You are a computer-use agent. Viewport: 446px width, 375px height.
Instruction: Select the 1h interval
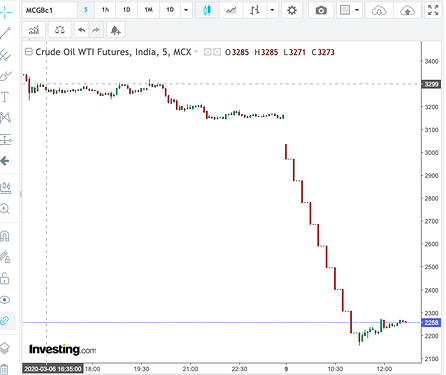pyautogui.click(x=105, y=10)
